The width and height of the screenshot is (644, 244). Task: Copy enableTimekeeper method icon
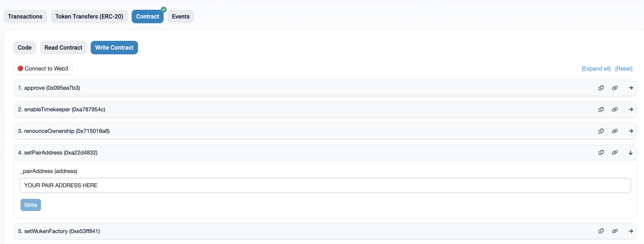pos(601,109)
